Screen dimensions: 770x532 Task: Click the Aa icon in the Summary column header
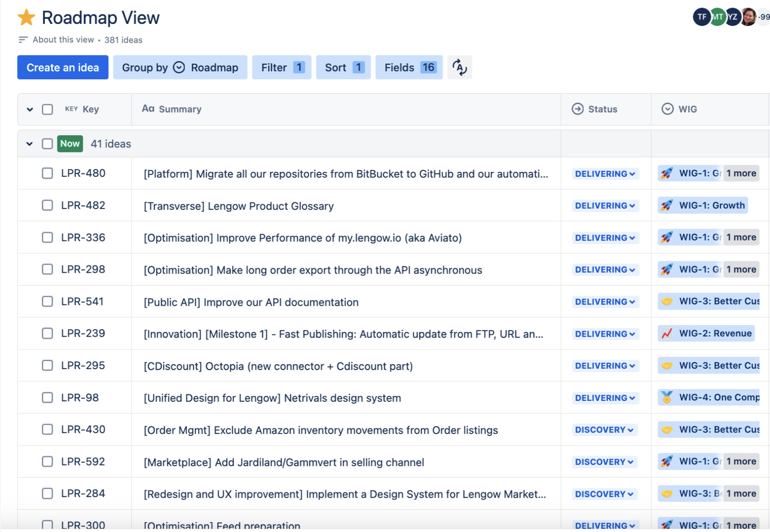pyautogui.click(x=147, y=109)
